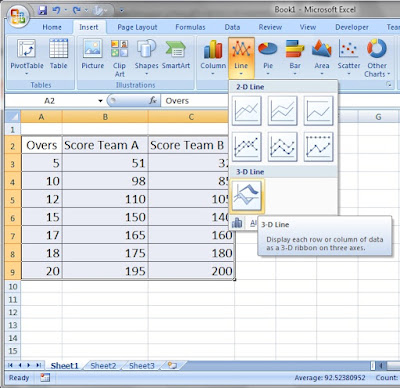The width and height of the screenshot is (400, 388).
Task: Switch to the Insert tab
Action: [89, 27]
